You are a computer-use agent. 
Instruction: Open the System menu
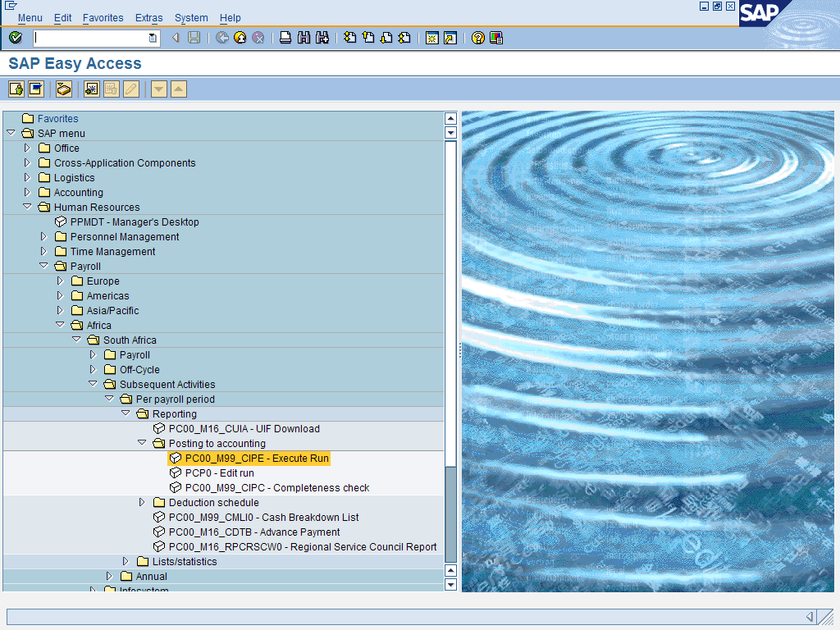tap(191, 17)
